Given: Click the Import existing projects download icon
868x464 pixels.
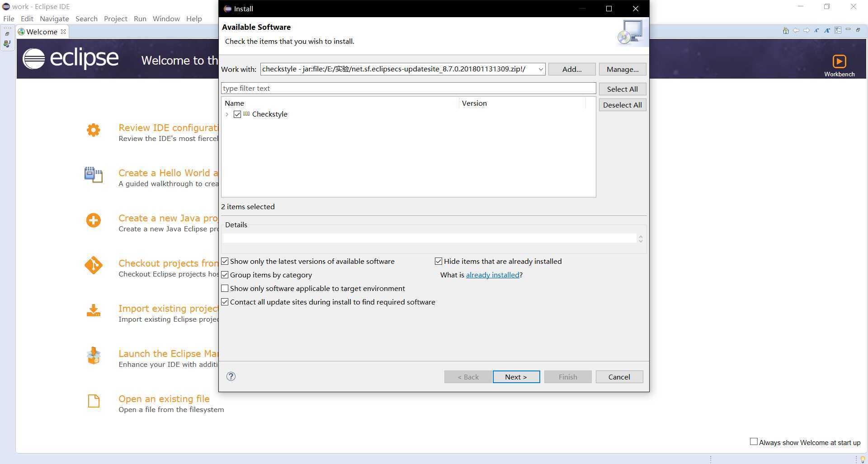Looking at the screenshot, I should pyautogui.click(x=94, y=310).
